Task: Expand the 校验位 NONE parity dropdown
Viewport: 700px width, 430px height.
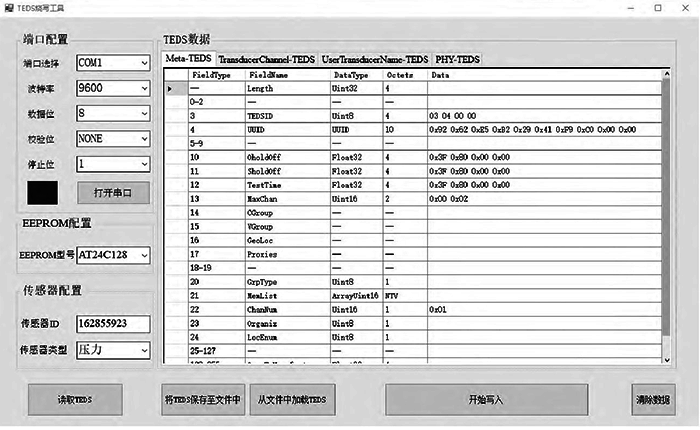Action: pyautogui.click(x=112, y=138)
